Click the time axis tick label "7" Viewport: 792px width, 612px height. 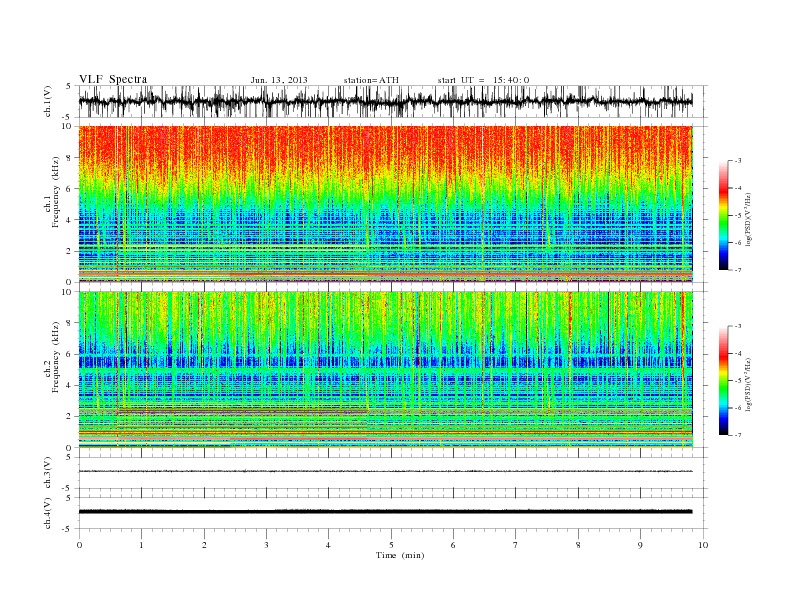pos(516,545)
